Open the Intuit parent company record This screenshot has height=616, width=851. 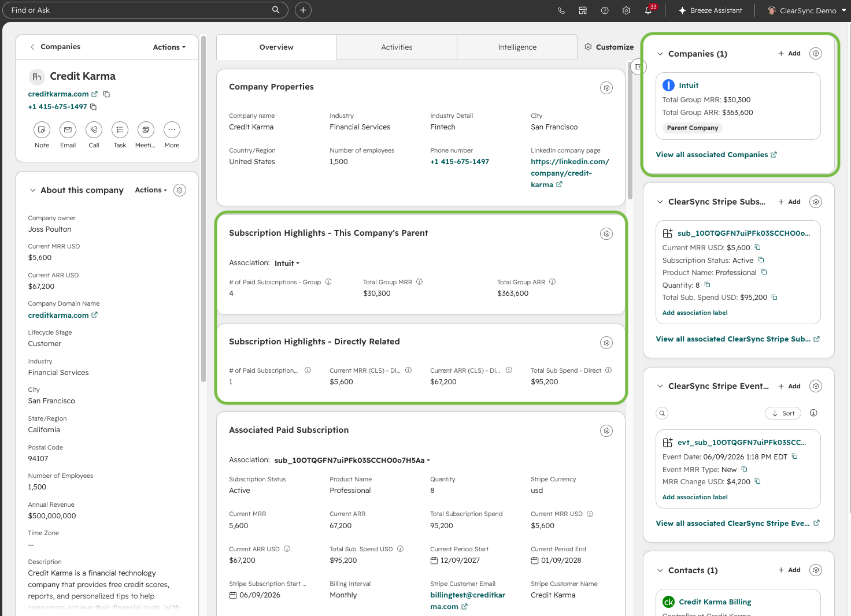coord(689,86)
